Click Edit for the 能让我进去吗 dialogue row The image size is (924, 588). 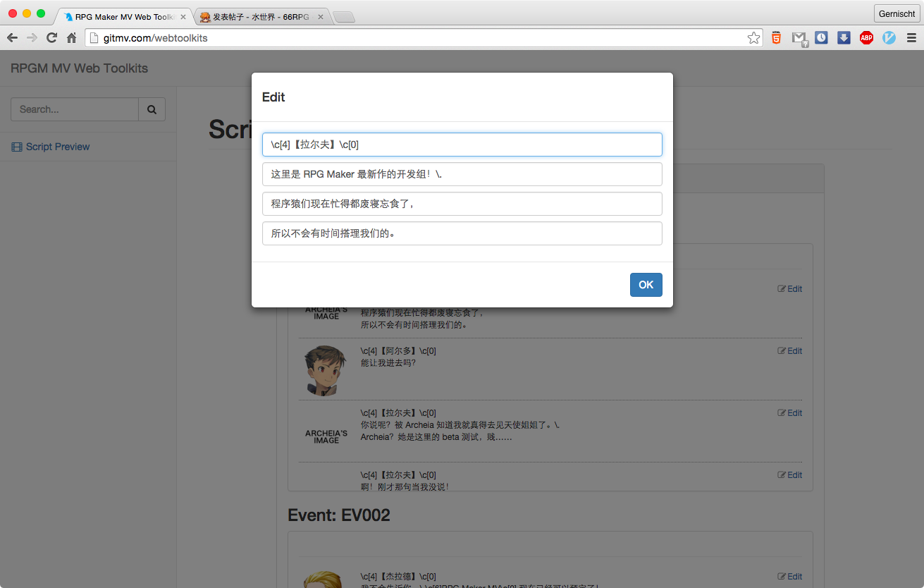(790, 351)
